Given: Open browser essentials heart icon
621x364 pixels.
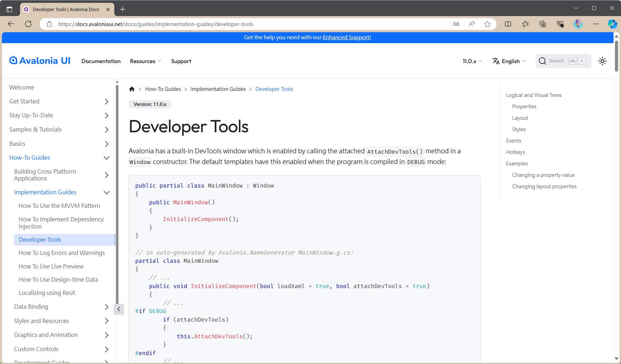Looking at the screenshot, I should 560,24.
